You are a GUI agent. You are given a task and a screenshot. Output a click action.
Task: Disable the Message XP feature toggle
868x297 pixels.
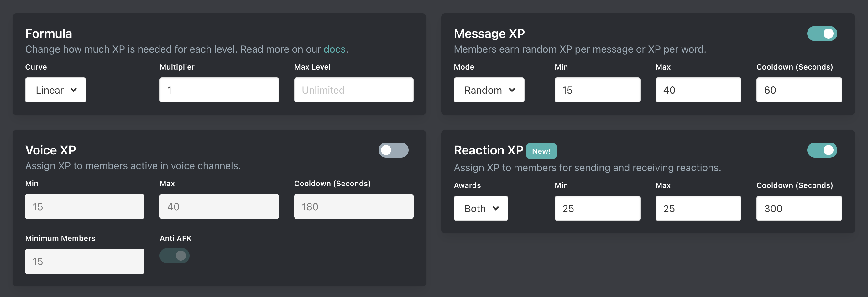tap(822, 33)
